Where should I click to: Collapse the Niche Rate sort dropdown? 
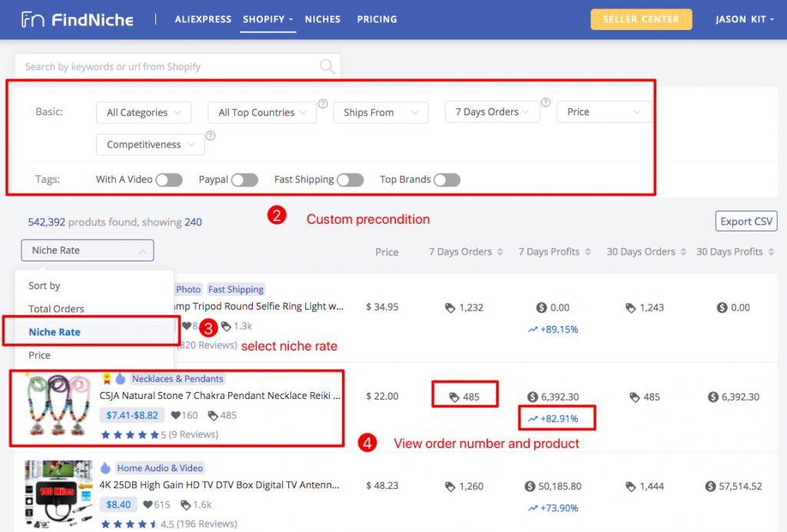click(x=88, y=251)
